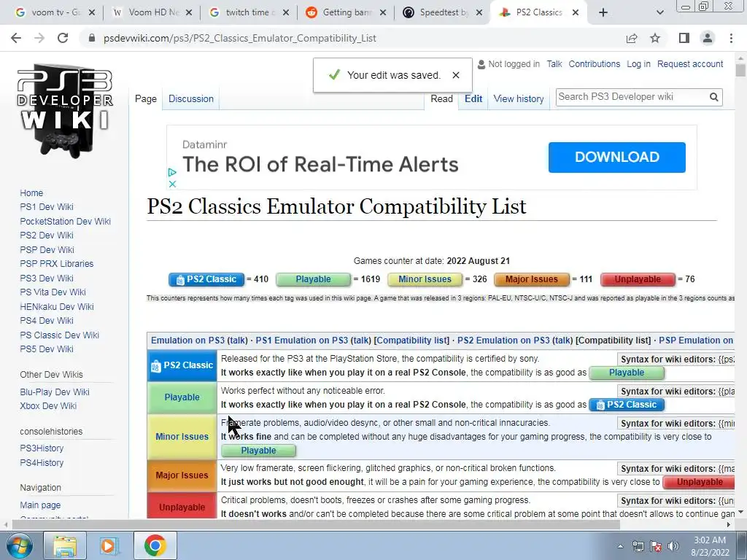747x560 pixels.
Task: Click the yellow Minor Issues counter badge
Action: (425, 279)
